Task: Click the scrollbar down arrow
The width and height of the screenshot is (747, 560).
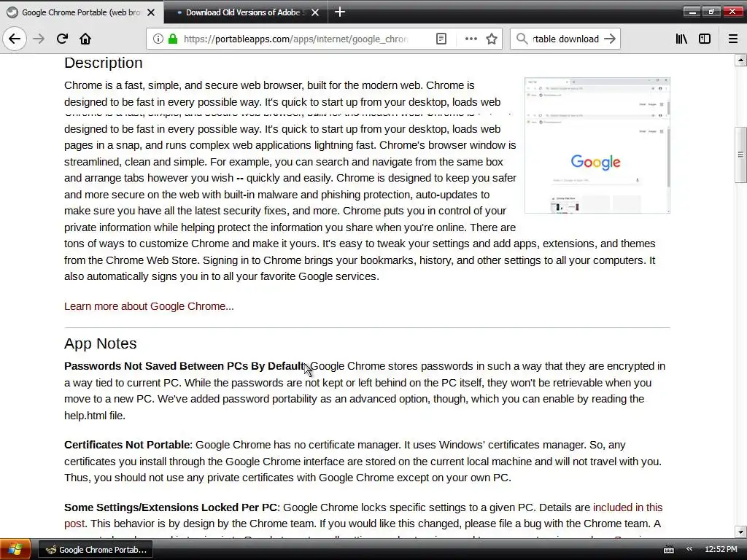Action: [740, 532]
